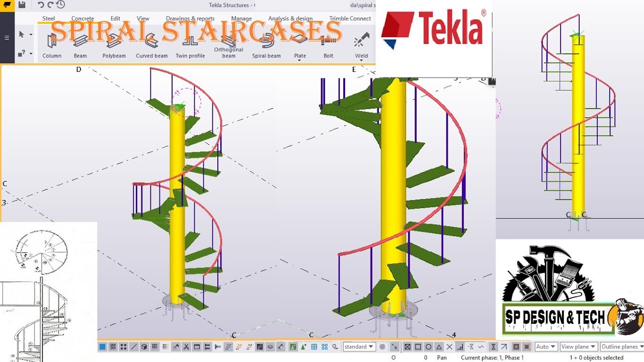Toggle the second orange bracketed snap switch
Image resolution: width=644 pixels, height=362 pixels.
(x=527, y=347)
